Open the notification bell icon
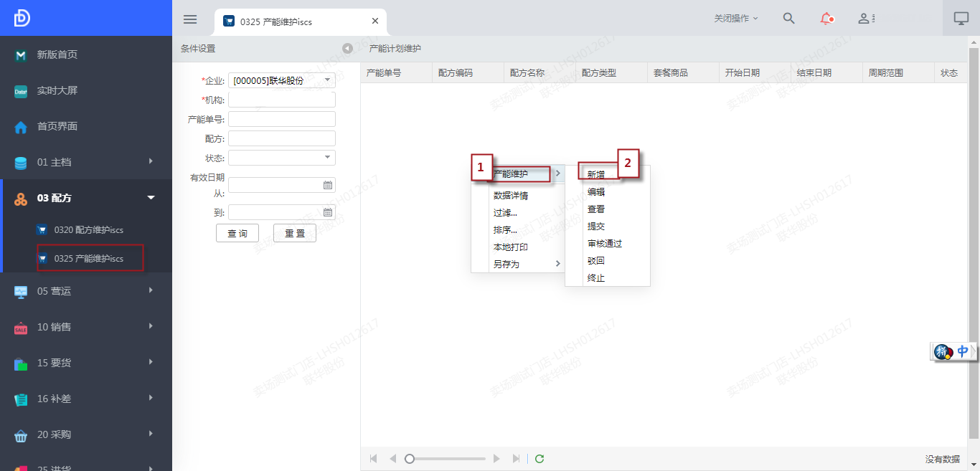Image resolution: width=980 pixels, height=471 pixels. [827, 19]
